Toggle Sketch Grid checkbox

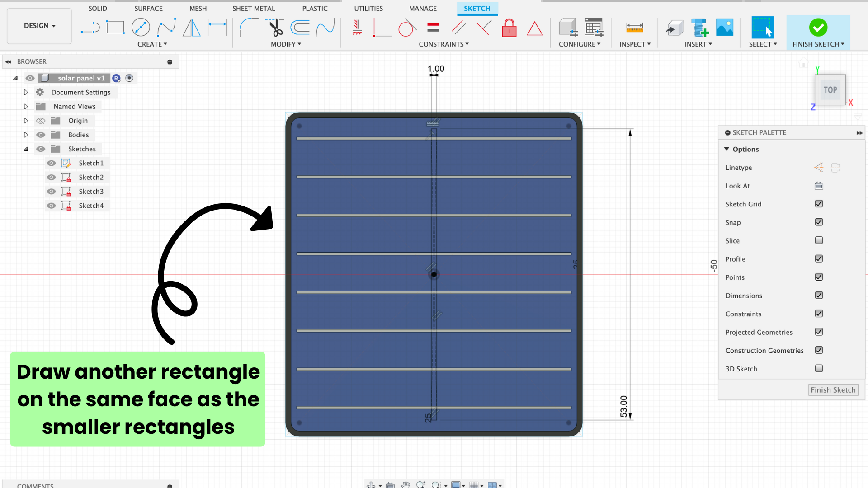pyautogui.click(x=819, y=204)
